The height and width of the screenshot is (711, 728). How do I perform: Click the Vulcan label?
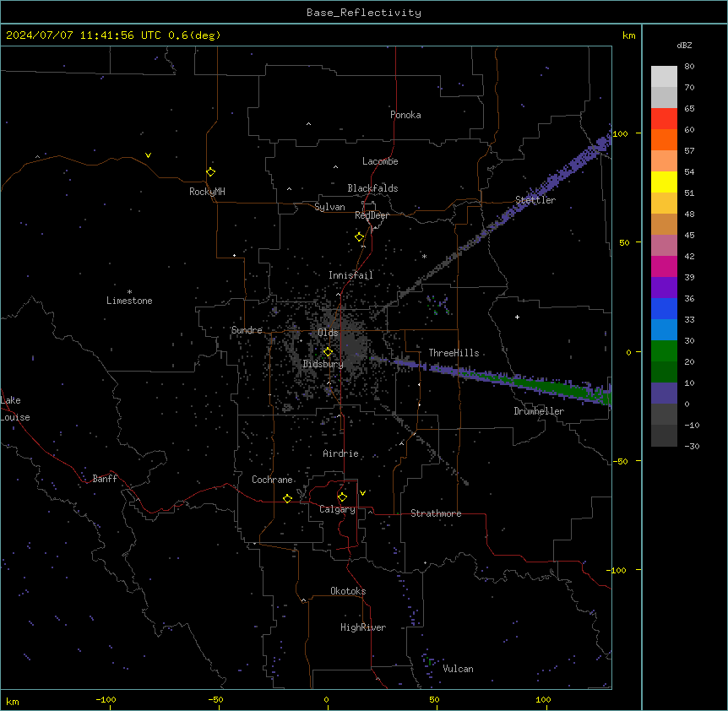[x=459, y=669]
